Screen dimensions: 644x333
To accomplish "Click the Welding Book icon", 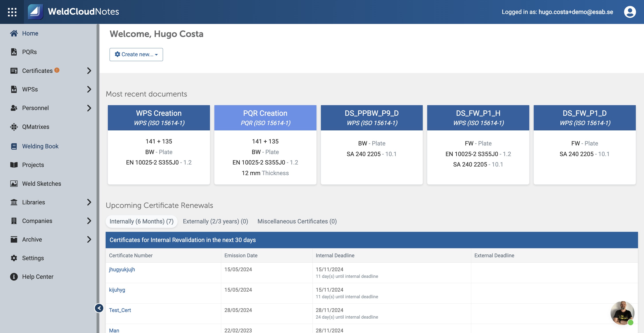I will pyautogui.click(x=14, y=146).
